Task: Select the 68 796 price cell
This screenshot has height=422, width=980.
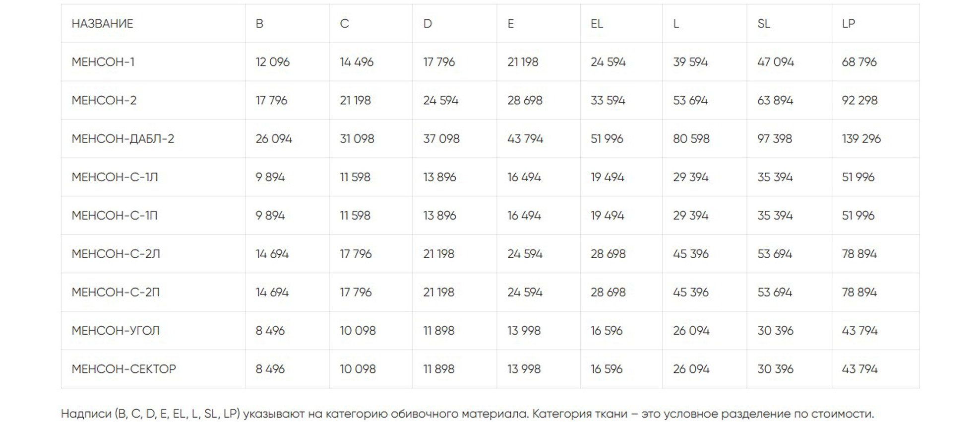Action: coord(859,62)
